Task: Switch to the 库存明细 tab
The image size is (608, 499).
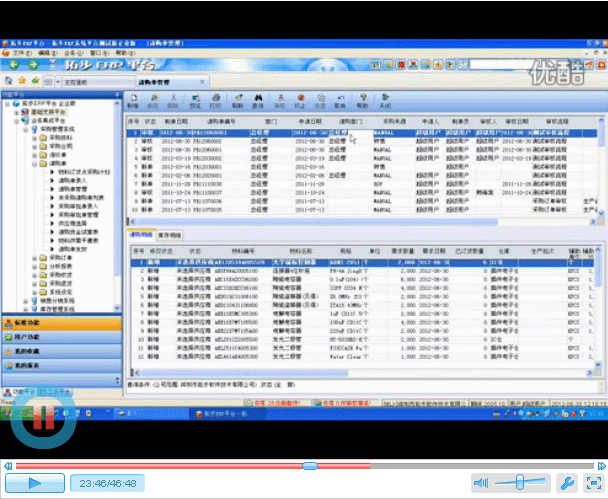Action: click(169, 234)
